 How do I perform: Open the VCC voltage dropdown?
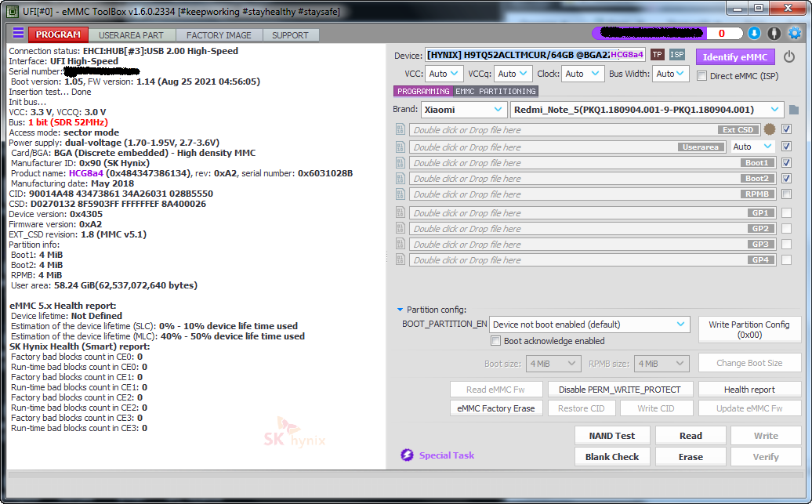click(444, 74)
